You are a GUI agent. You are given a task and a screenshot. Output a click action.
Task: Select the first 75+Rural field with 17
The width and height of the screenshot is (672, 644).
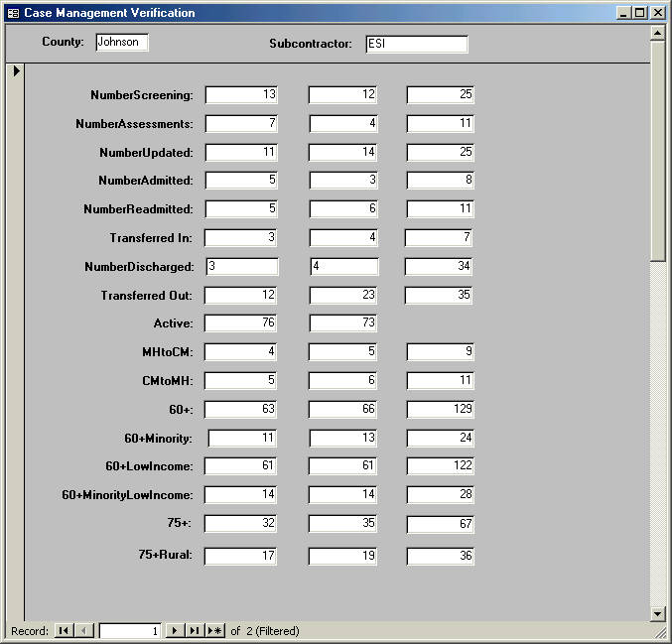pos(241,556)
